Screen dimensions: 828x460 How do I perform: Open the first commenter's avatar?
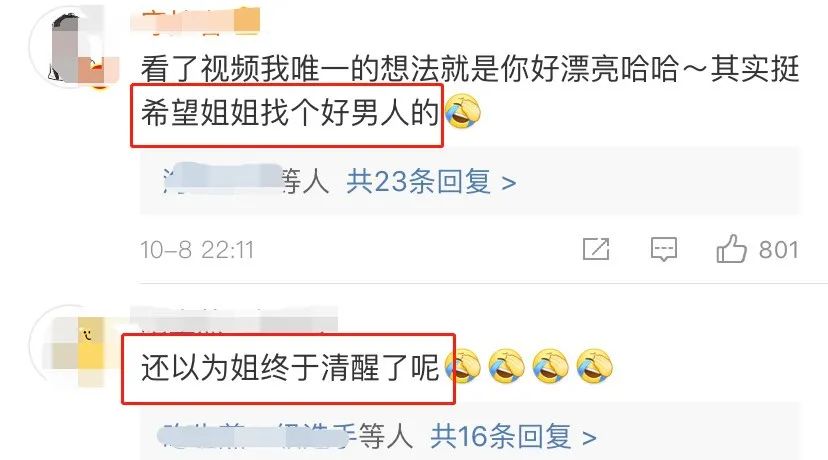coord(76,48)
